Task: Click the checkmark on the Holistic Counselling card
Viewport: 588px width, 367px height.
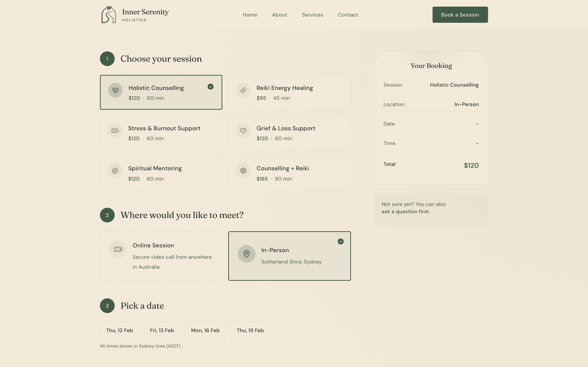Action: point(210,87)
